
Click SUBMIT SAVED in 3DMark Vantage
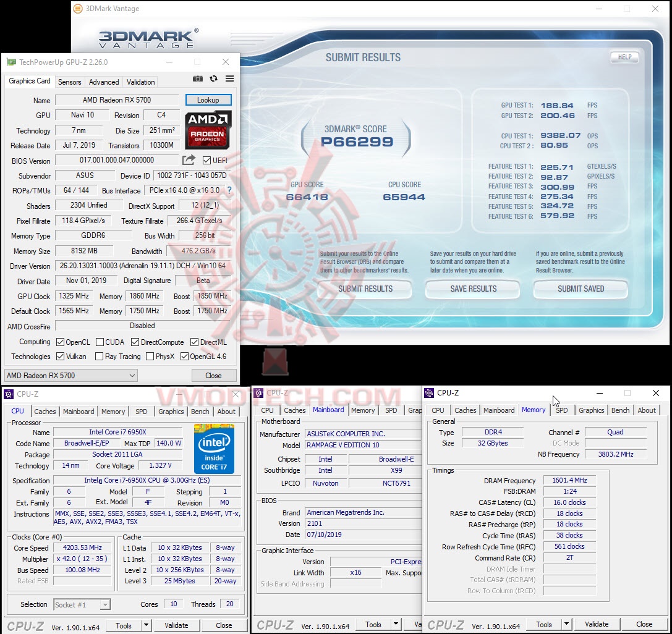point(581,289)
